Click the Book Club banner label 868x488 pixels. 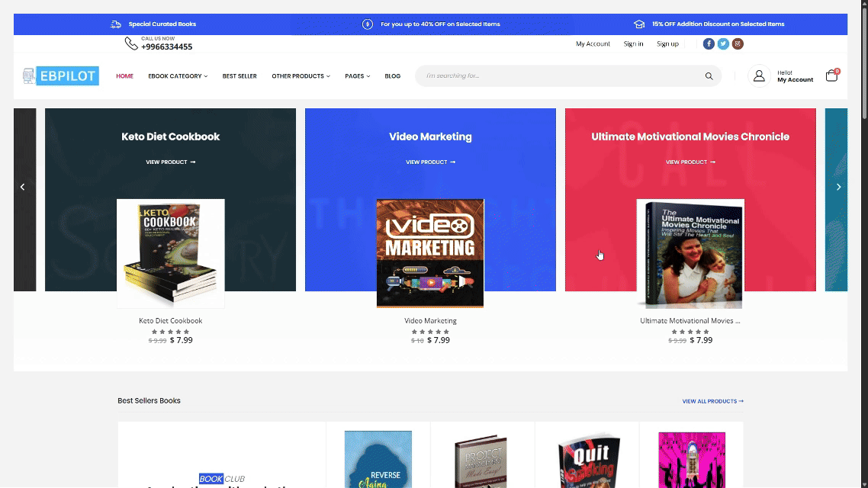(x=221, y=479)
